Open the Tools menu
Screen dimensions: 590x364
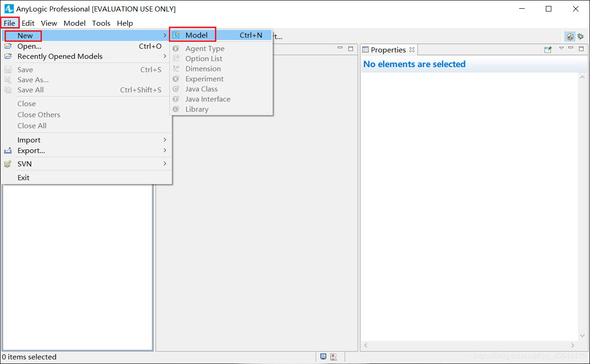(x=101, y=23)
